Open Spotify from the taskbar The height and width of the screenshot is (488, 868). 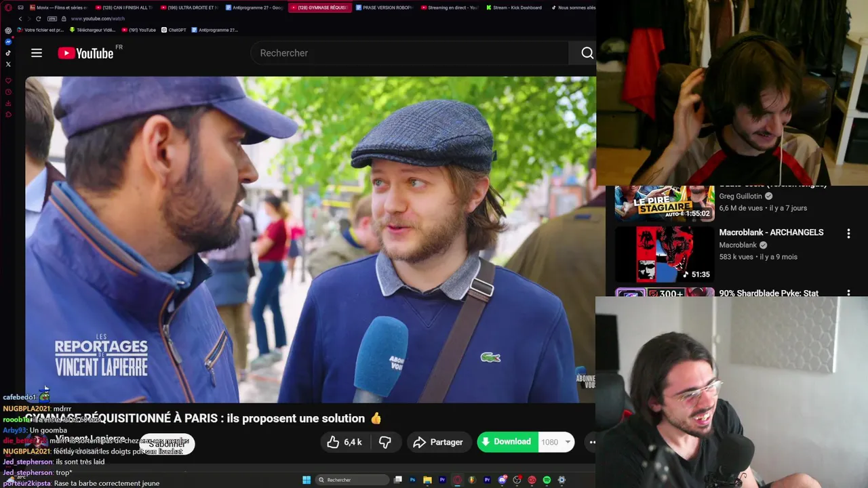coord(547,480)
